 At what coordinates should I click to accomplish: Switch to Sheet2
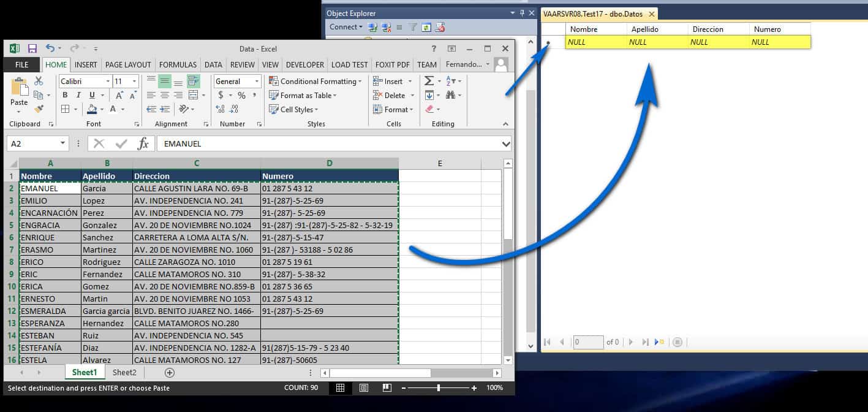pyautogui.click(x=124, y=372)
